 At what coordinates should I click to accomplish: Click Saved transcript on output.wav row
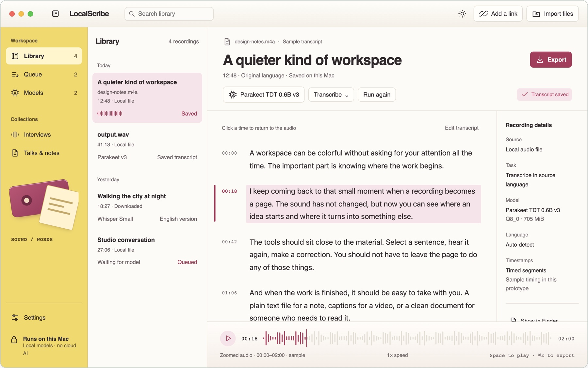(x=177, y=157)
